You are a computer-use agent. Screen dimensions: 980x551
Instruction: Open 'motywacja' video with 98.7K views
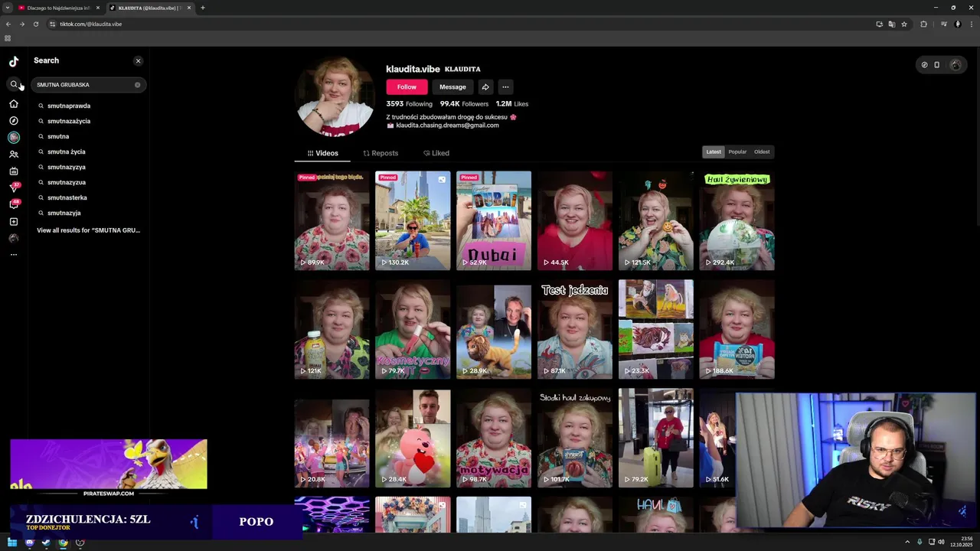(494, 438)
